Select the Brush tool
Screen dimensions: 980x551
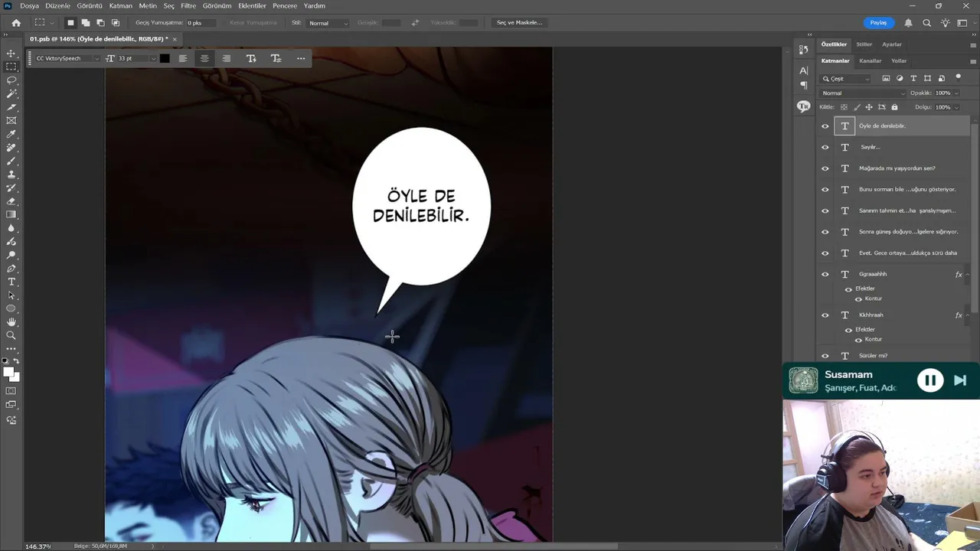[x=11, y=161]
